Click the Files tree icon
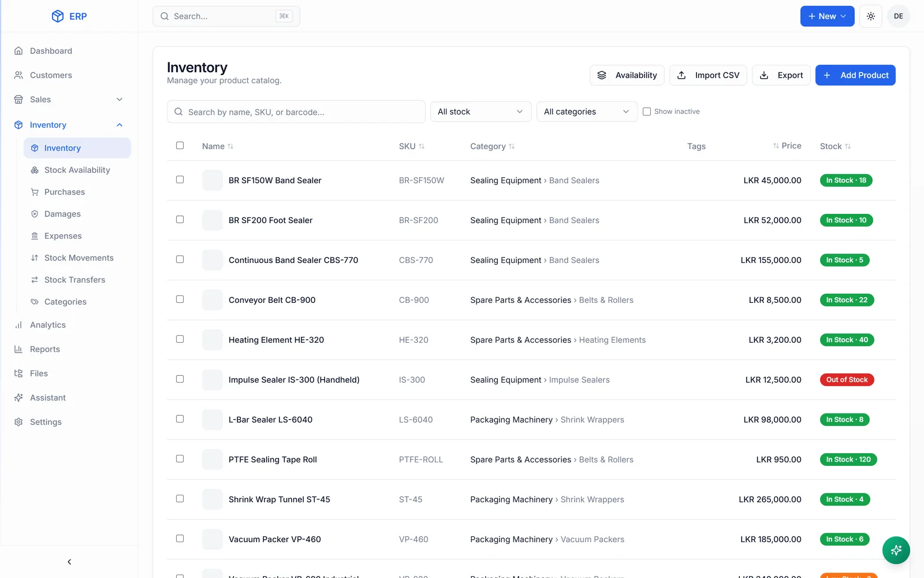This screenshot has height=578, width=924. tap(18, 373)
